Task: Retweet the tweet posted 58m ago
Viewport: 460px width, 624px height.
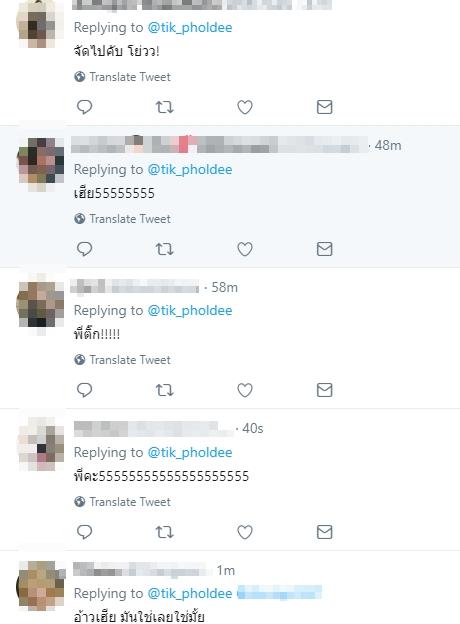Action: pos(164,390)
